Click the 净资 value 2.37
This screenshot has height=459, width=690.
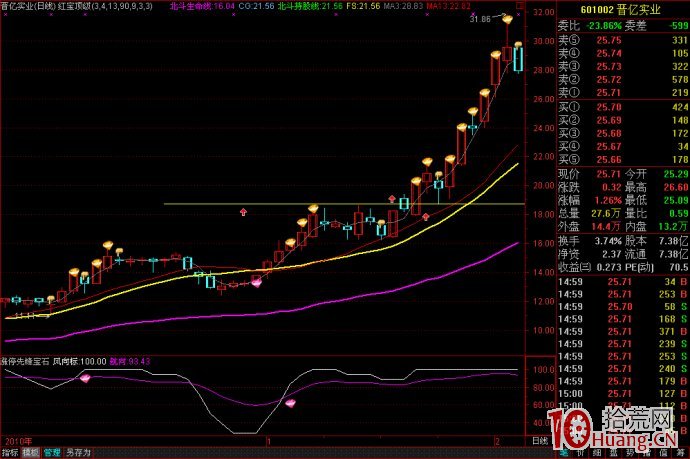coord(611,254)
